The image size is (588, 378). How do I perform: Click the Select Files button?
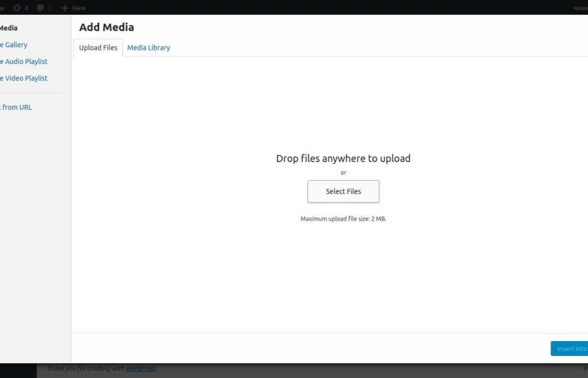pos(343,191)
